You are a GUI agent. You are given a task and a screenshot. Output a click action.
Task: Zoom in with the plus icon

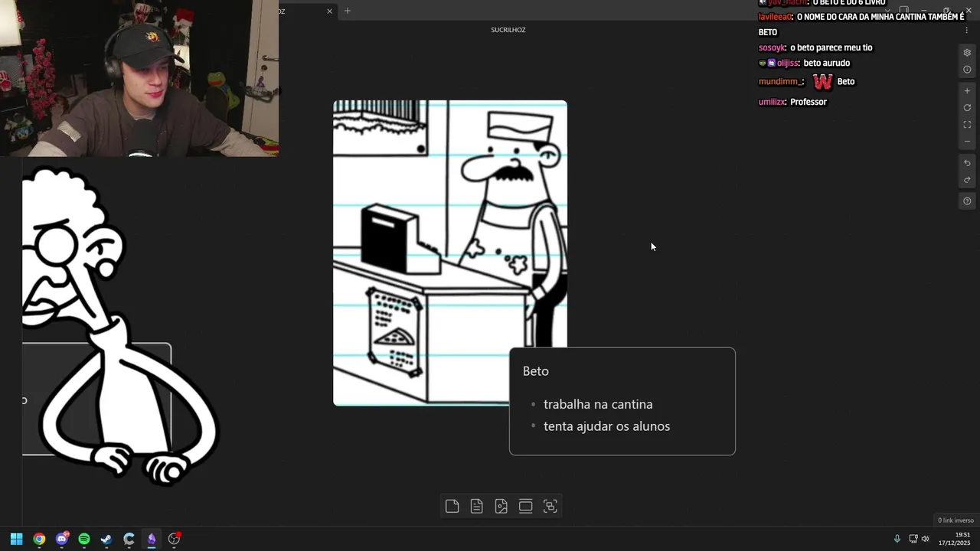point(967,91)
